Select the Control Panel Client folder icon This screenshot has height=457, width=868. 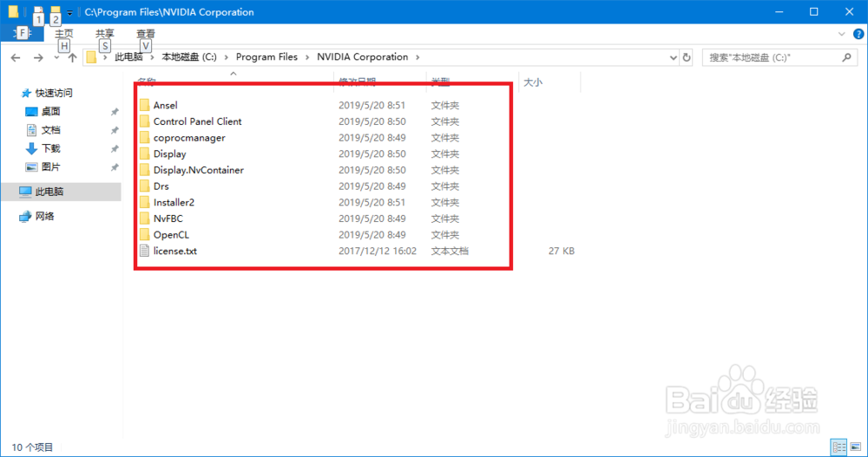(x=144, y=121)
